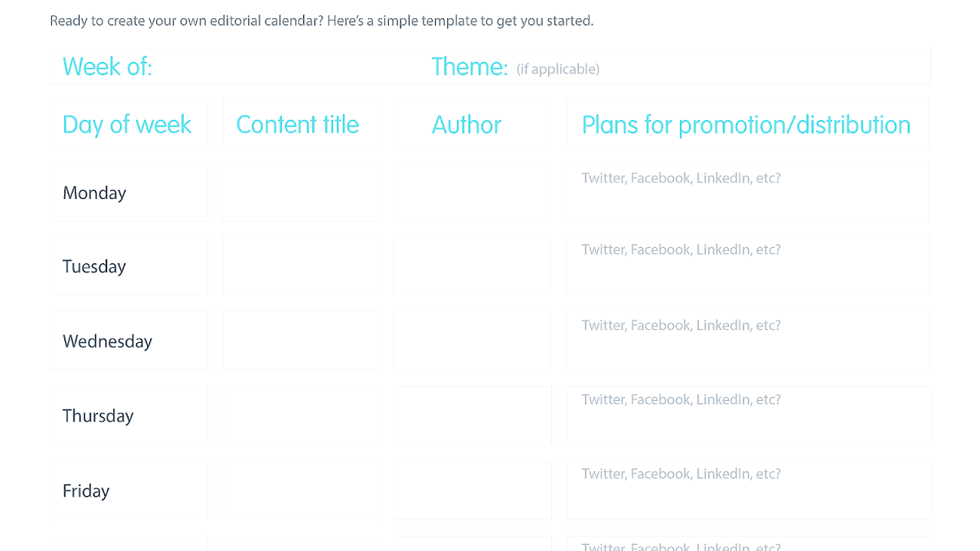Focus Thursday's promotion plans field
This screenshot has width=980, height=551.
[748, 415]
